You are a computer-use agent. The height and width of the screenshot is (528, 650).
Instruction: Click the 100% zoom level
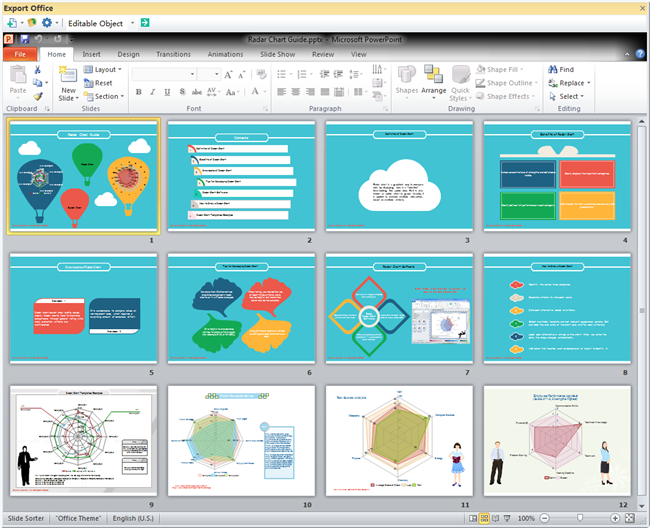tap(526, 518)
